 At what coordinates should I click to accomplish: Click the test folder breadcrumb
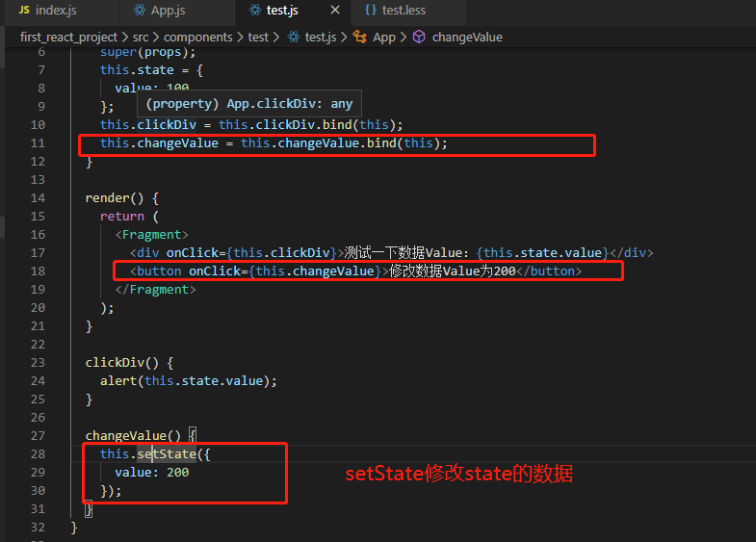(x=258, y=38)
